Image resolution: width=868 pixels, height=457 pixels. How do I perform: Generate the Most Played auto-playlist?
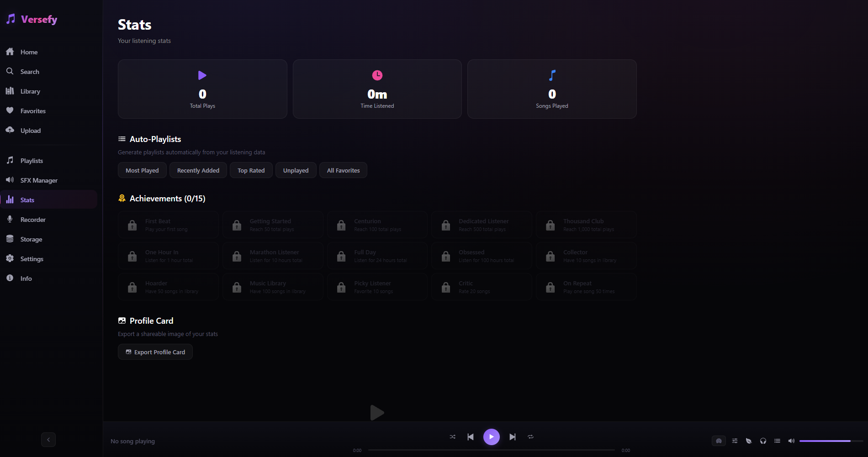pyautogui.click(x=142, y=170)
